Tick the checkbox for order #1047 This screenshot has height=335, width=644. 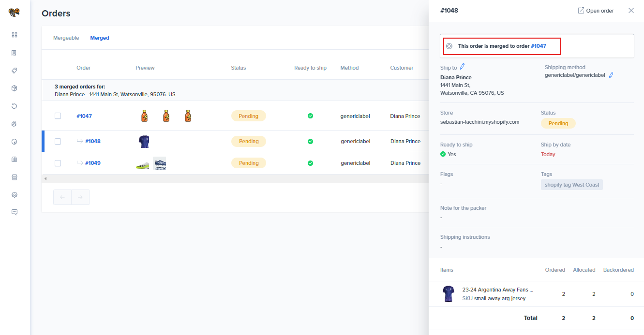[58, 116]
